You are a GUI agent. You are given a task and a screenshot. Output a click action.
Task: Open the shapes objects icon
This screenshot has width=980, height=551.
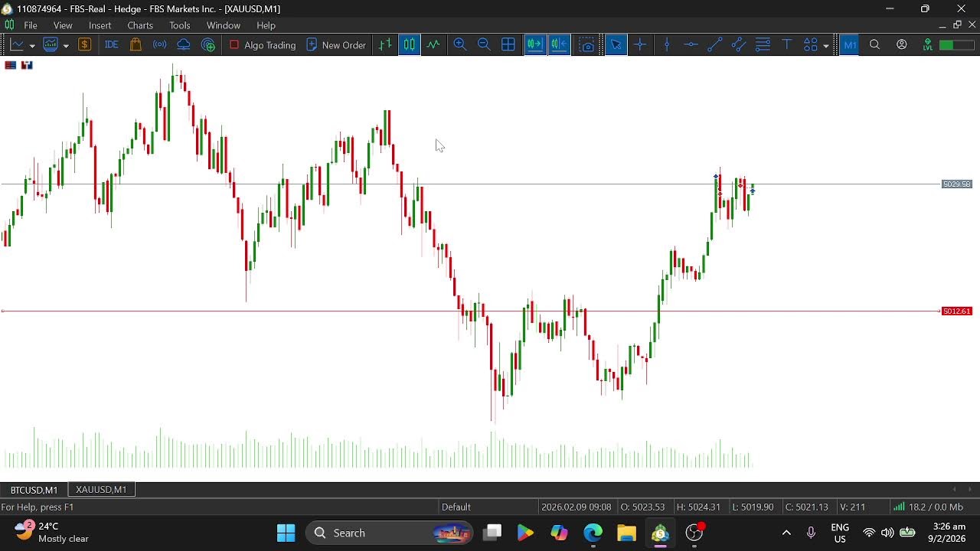[811, 45]
